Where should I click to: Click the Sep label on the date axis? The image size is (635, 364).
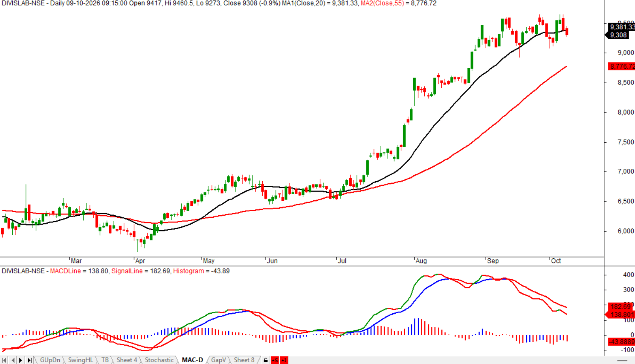pyautogui.click(x=493, y=261)
